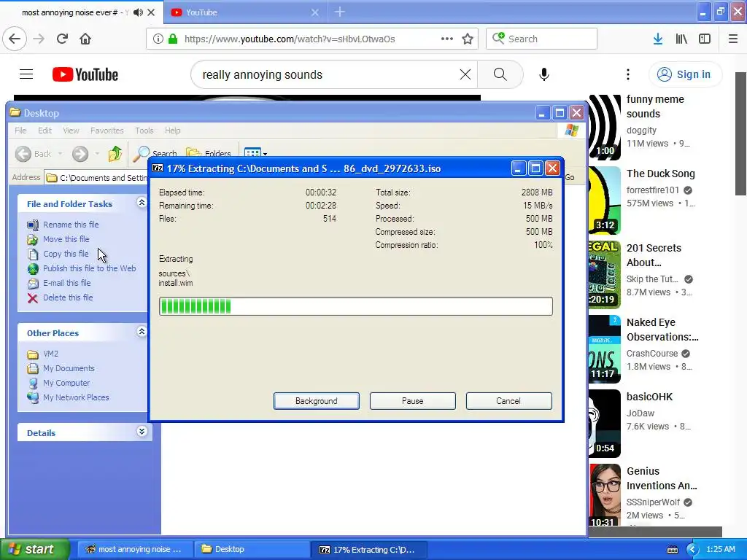This screenshot has width=747, height=560.
Task: Open YouTube guide hamburger menu
Action: pyautogui.click(x=26, y=74)
